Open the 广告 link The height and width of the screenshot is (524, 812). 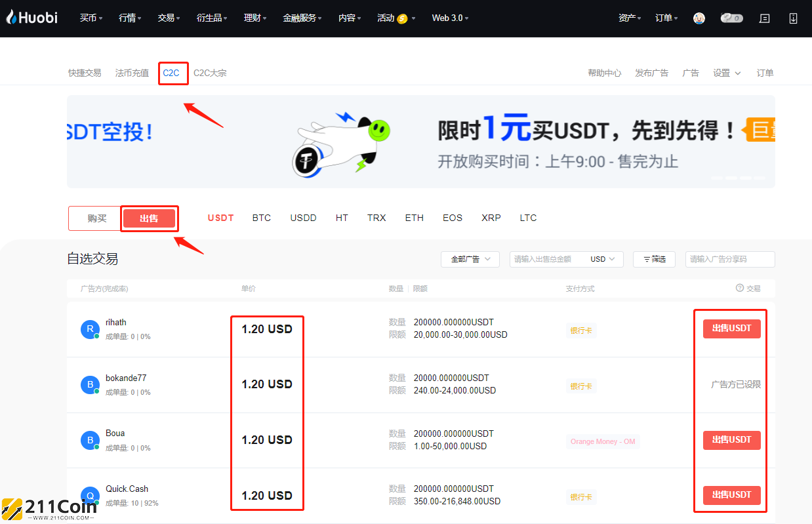(x=691, y=73)
